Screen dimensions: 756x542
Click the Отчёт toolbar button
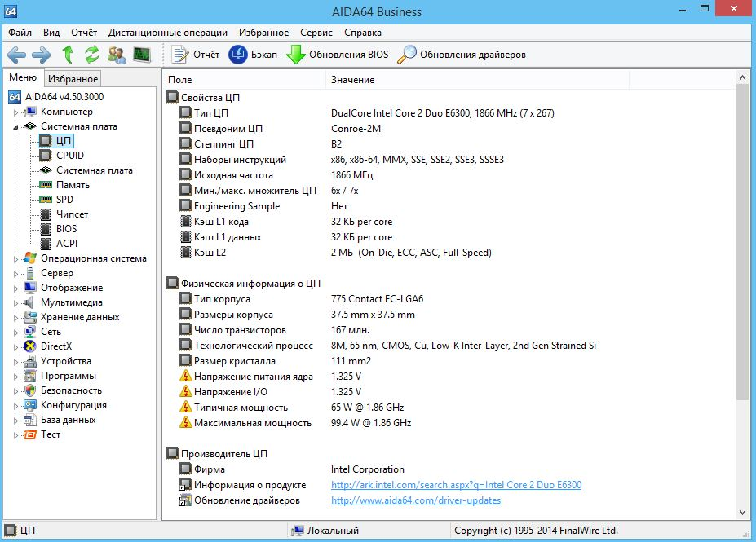pyautogui.click(x=196, y=55)
